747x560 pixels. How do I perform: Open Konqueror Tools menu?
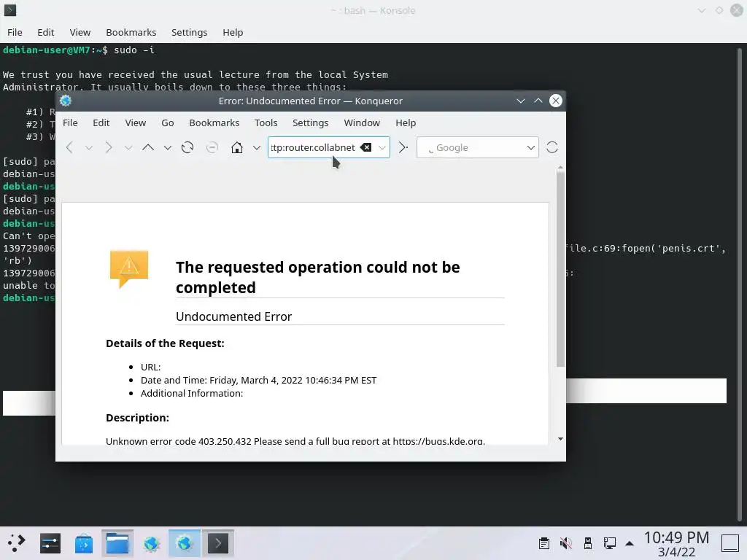click(x=266, y=122)
